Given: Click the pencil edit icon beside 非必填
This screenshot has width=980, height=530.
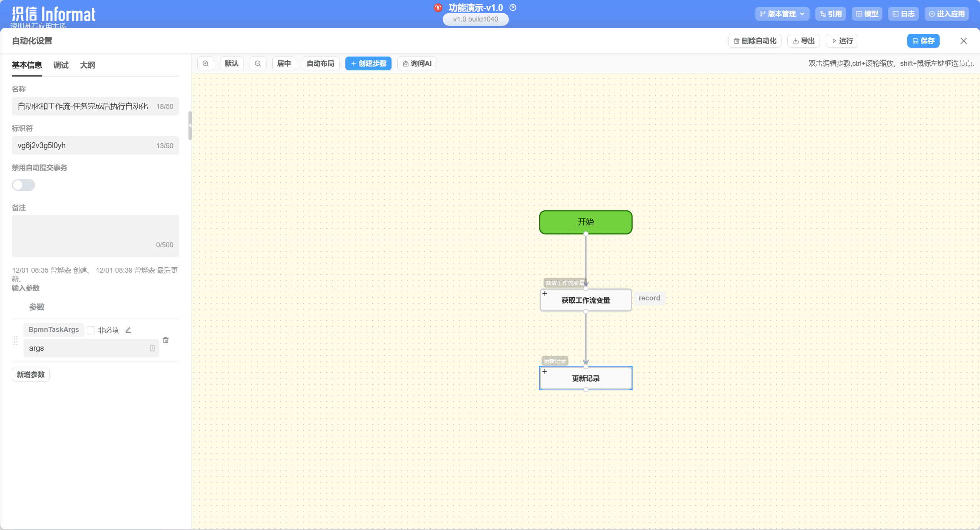Looking at the screenshot, I should [x=128, y=330].
